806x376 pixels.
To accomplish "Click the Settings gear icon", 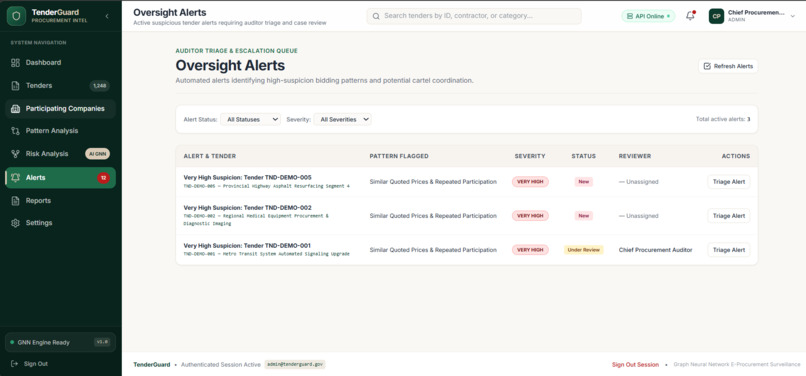I will (x=15, y=223).
